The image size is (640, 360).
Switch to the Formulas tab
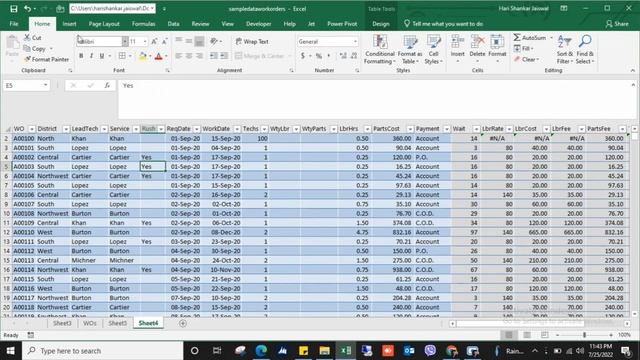pos(144,24)
